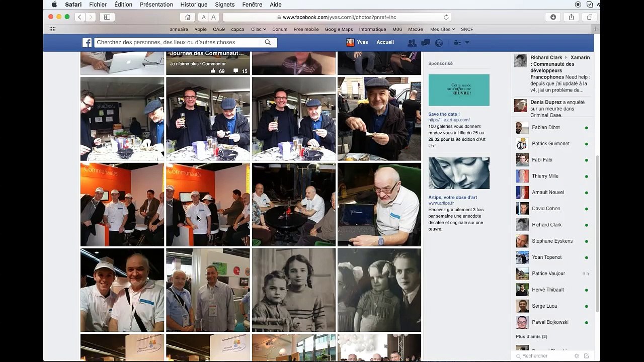Increase text size with large A button
The height and width of the screenshot is (362, 644).
point(213,17)
